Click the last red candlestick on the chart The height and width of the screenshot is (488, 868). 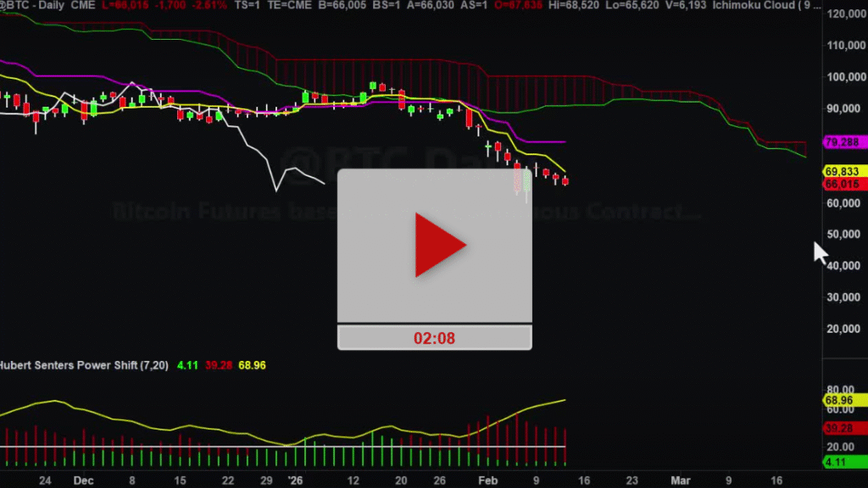(x=565, y=180)
